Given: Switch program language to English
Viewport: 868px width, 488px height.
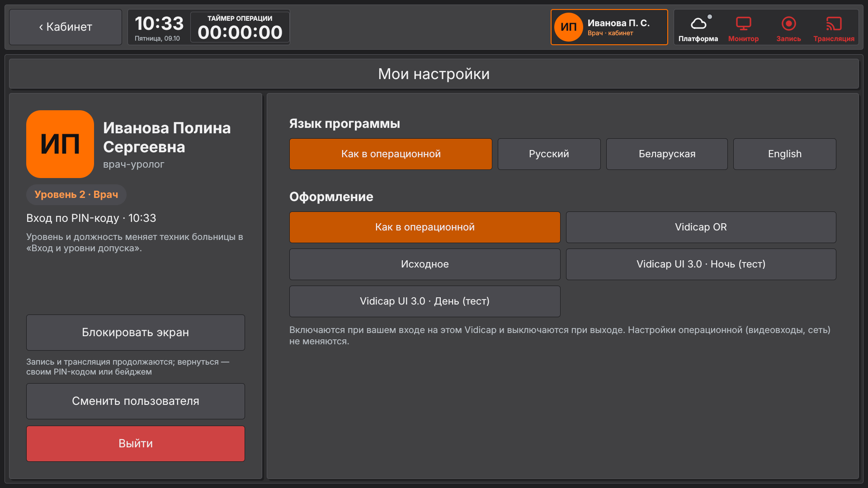Looking at the screenshot, I should click(784, 154).
